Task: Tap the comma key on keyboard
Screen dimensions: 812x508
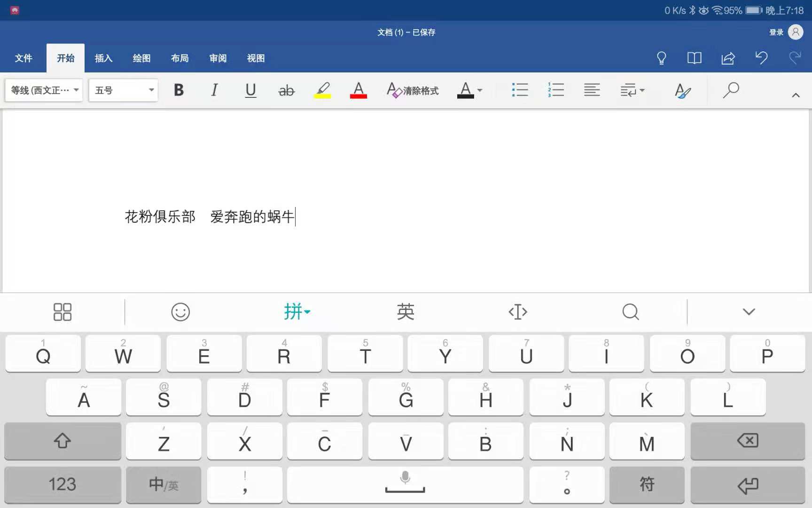Action: coord(245,484)
